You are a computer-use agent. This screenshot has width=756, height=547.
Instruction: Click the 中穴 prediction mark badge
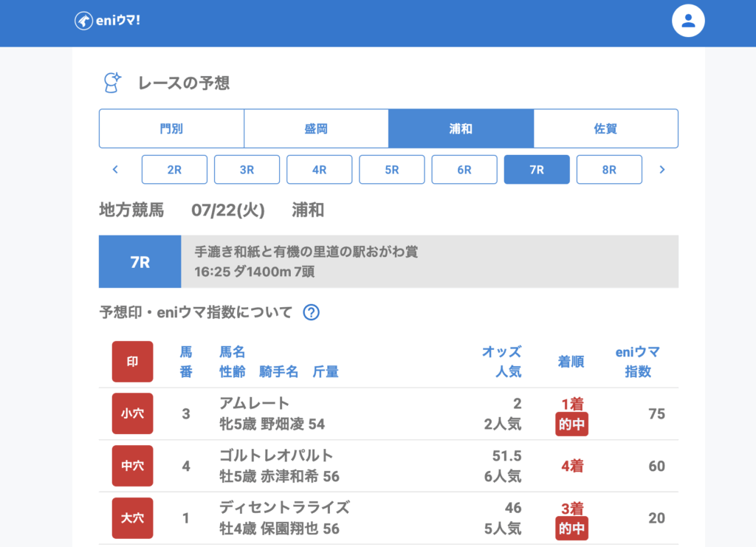[133, 466]
